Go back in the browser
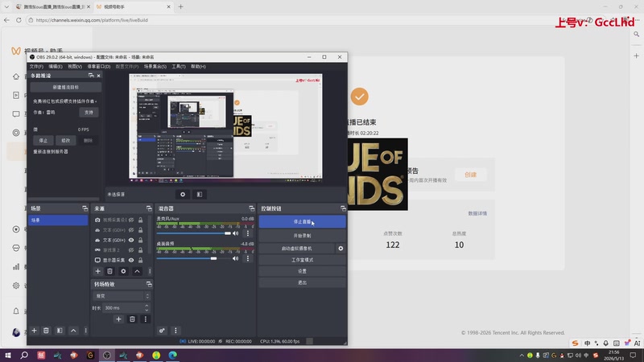This screenshot has height=362, width=644. coord(6,19)
